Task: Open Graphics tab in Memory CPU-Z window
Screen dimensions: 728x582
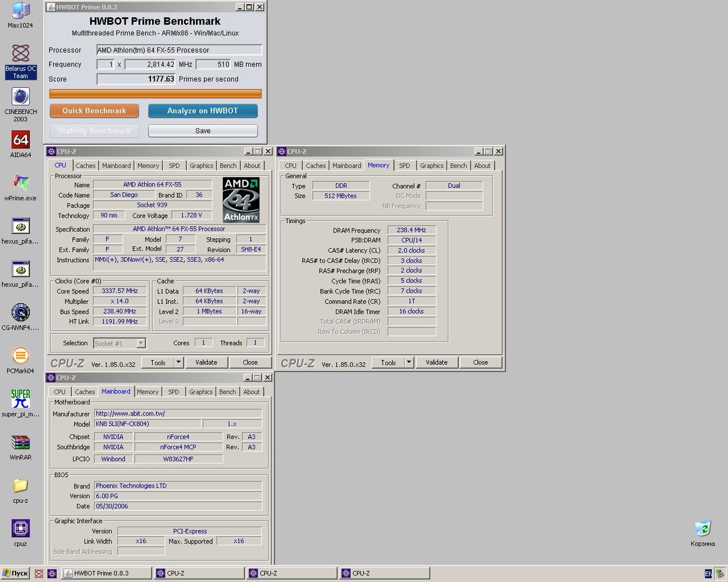Action: tap(432, 166)
